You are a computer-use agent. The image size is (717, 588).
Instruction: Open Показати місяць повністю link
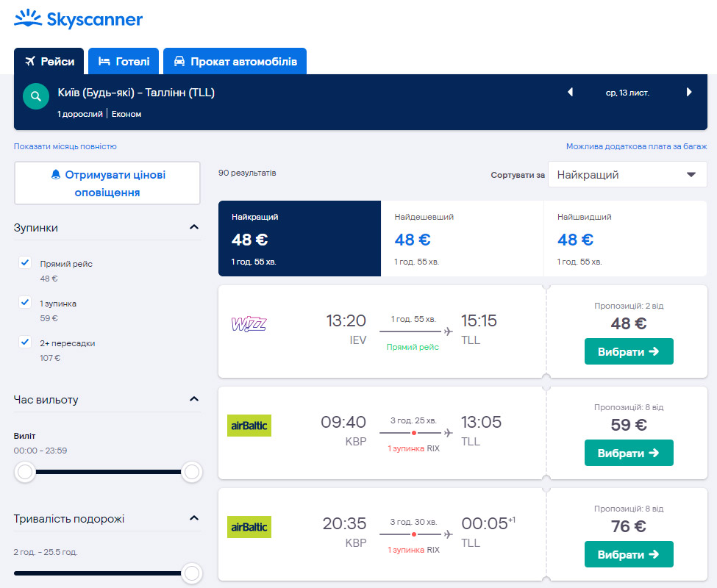pos(65,146)
